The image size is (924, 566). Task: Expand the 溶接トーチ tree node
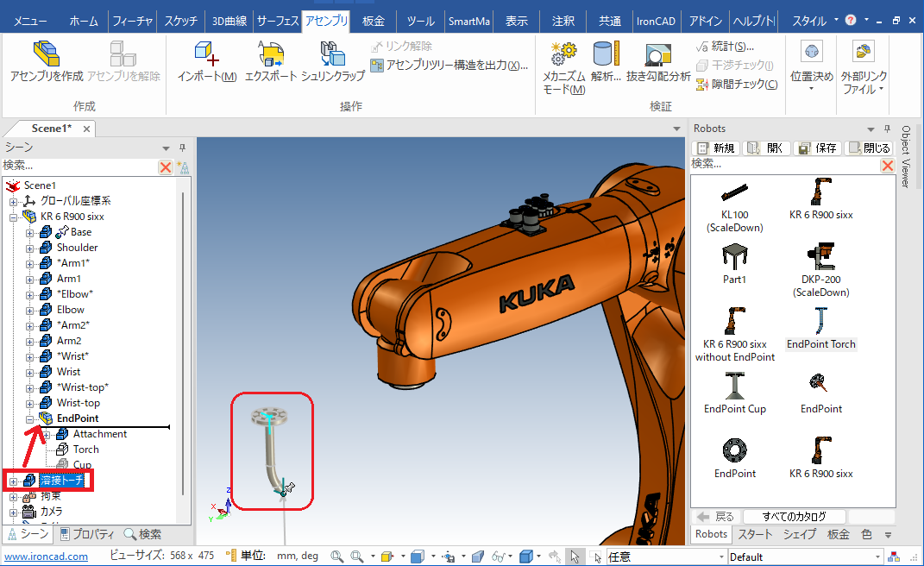pos(14,481)
